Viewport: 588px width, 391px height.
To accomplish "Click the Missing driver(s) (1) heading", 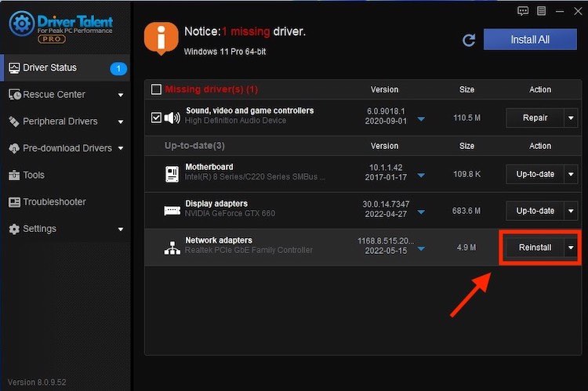I will [212, 89].
